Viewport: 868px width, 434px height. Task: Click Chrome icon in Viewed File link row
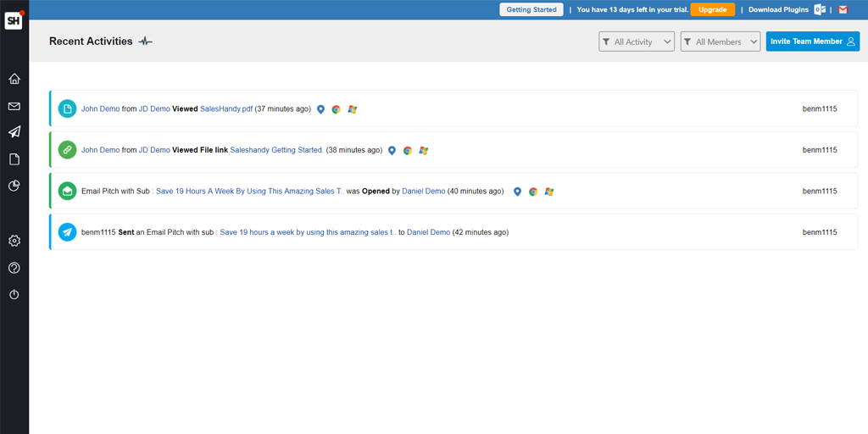point(408,151)
